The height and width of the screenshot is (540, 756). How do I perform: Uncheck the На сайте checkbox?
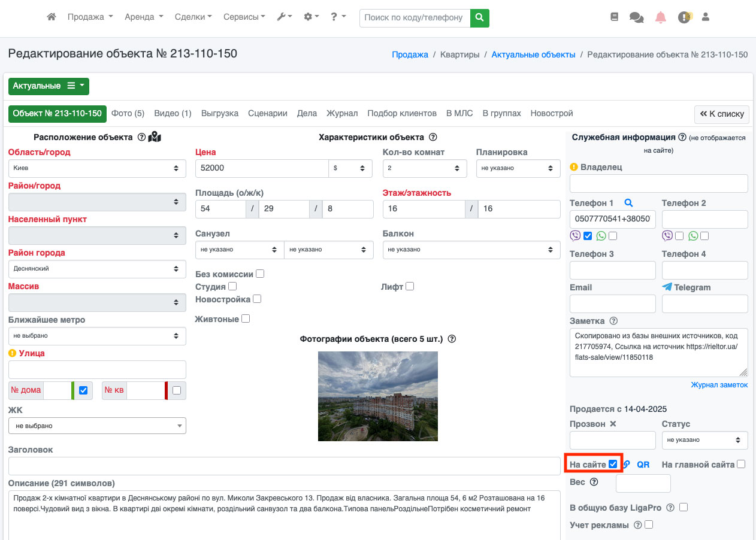click(x=613, y=464)
